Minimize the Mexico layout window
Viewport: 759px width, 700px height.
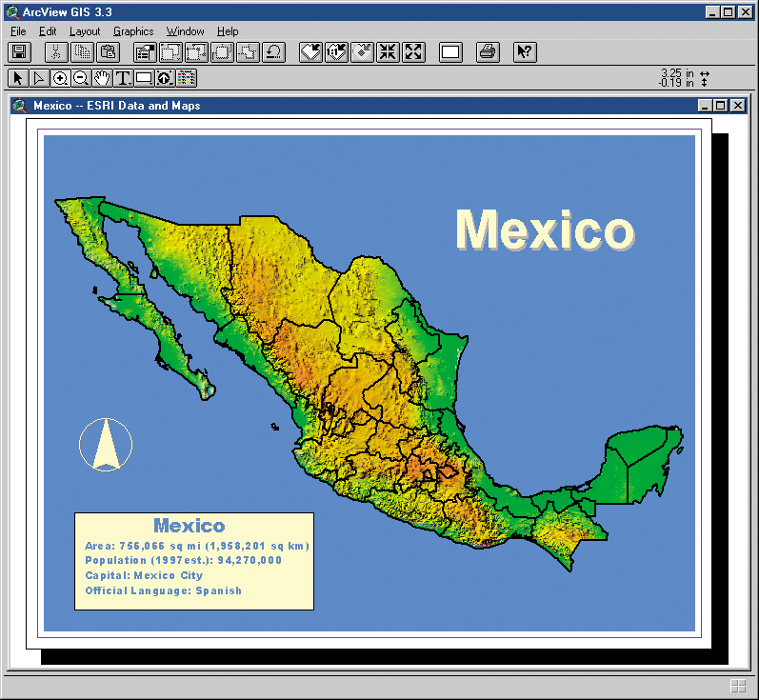pos(705,106)
